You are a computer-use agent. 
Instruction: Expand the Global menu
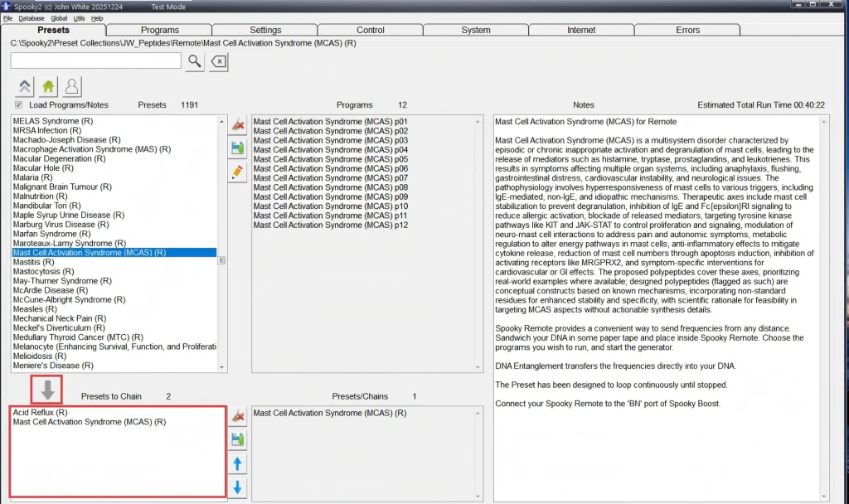[x=59, y=17]
